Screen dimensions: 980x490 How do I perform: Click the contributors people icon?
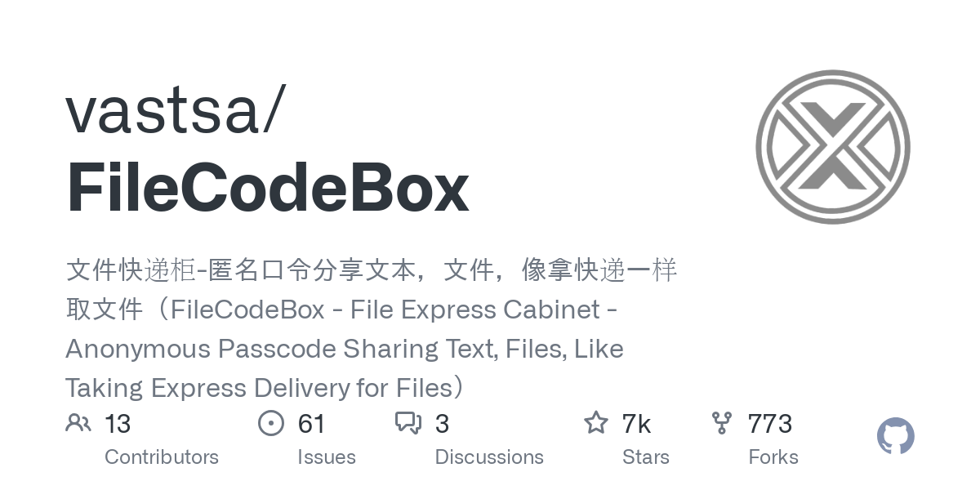(78, 423)
